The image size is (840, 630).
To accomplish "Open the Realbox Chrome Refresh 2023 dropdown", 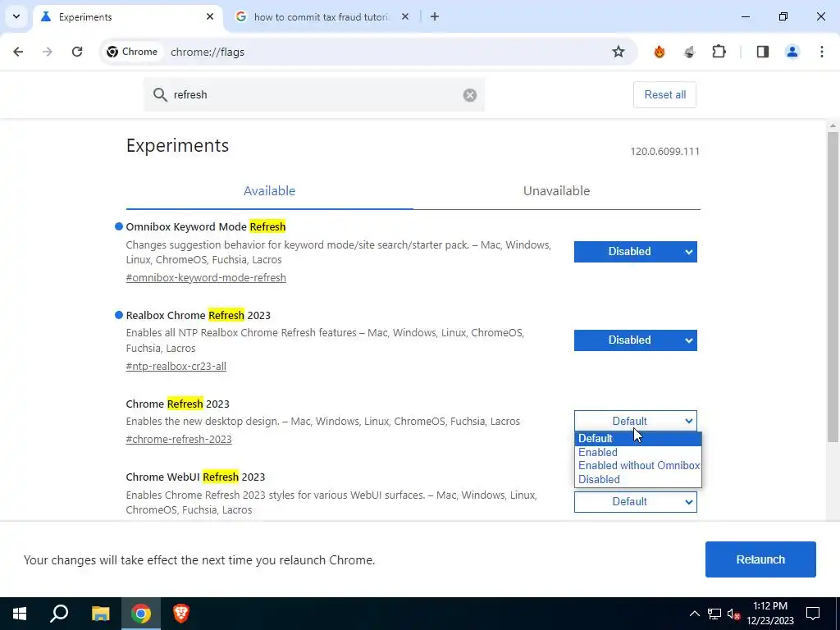I will (x=636, y=340).
